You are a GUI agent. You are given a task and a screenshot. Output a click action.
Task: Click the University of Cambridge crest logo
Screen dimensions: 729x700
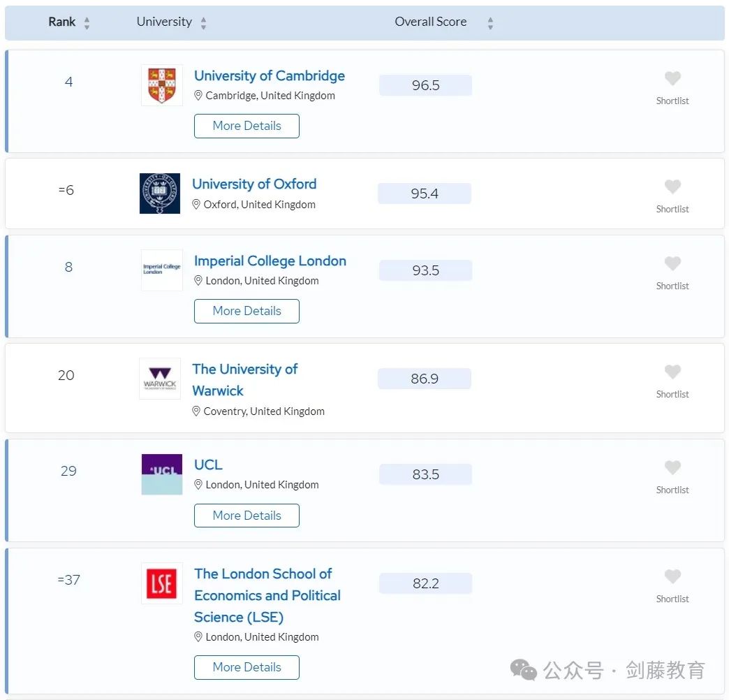pyautogui.click(x=162, y=85)
